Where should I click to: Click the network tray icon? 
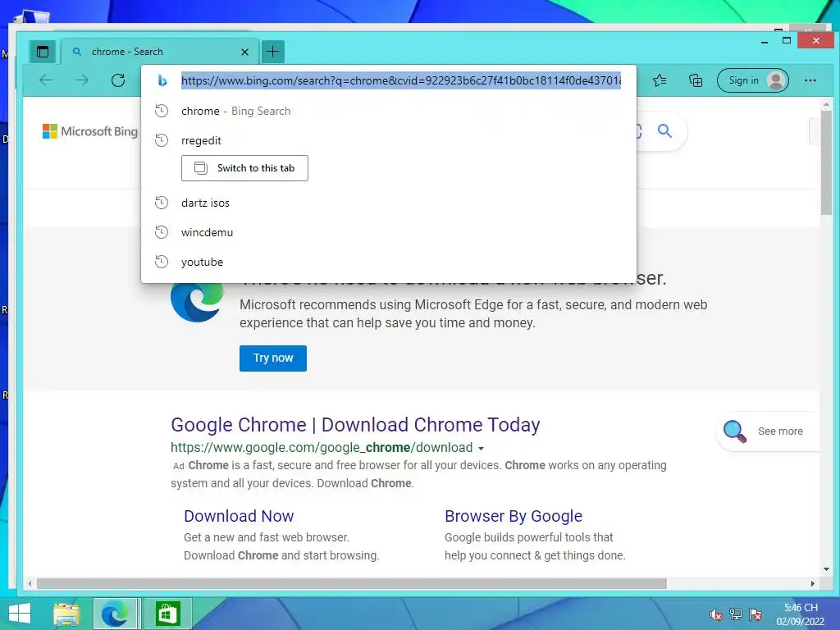point(736,614)
